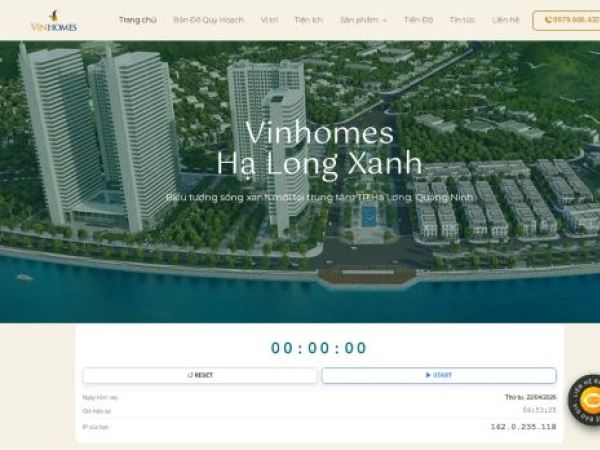Open the Tiện ích menu item

pyautogui.click(x=309, y=20)
